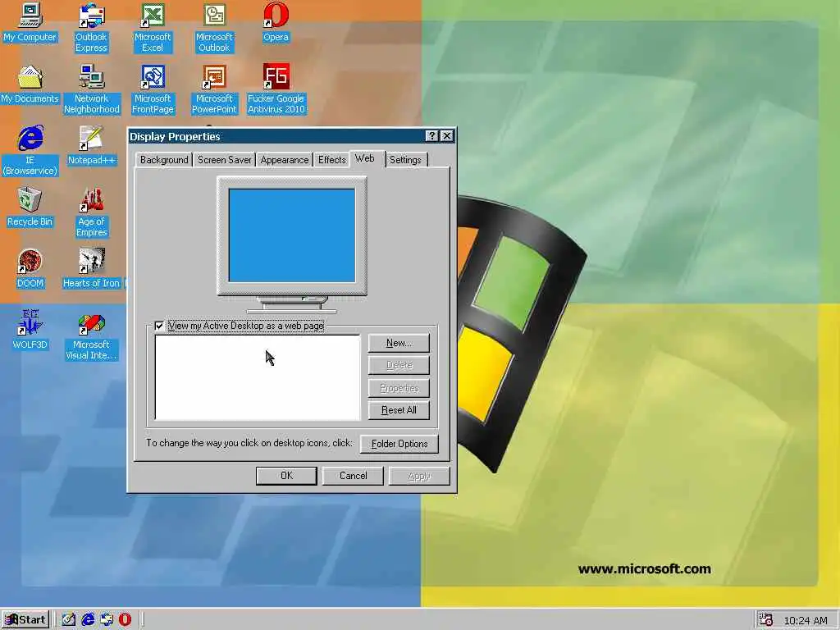Click the What's This help button
This screenshot has width=840, height=630.
(x=431, y=136)
